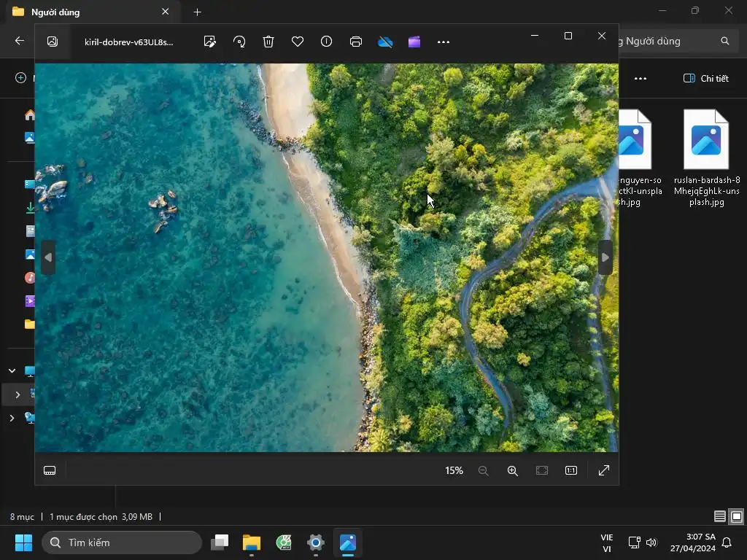Rotate the photo with the rotate icon
Viewport: 747px width, 560px height.
(239, 42)
